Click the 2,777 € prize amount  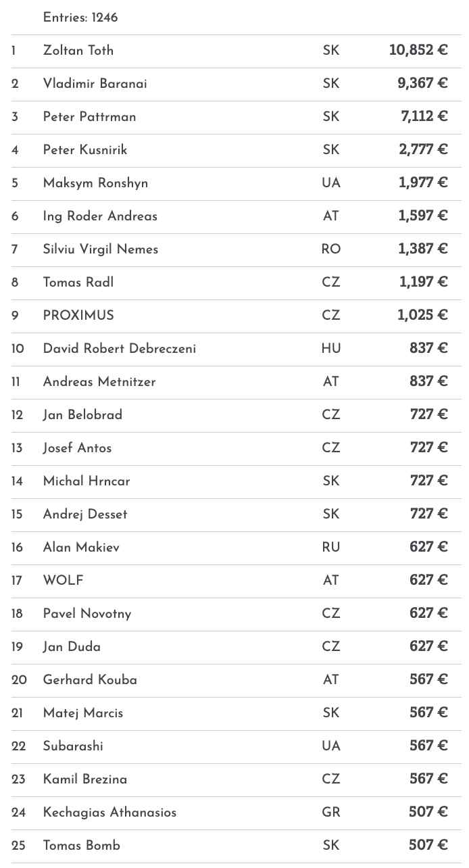pos(423,149)
